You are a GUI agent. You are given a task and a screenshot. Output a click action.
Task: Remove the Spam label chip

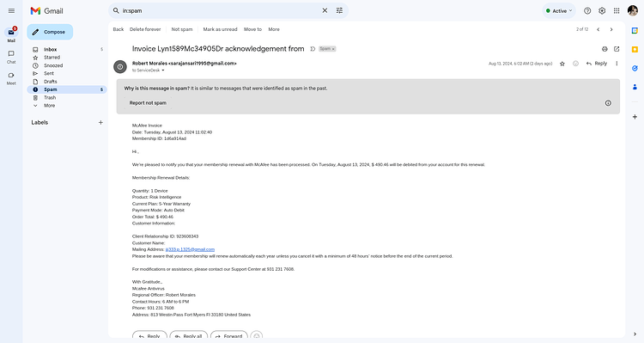click(x=333, y=49)
